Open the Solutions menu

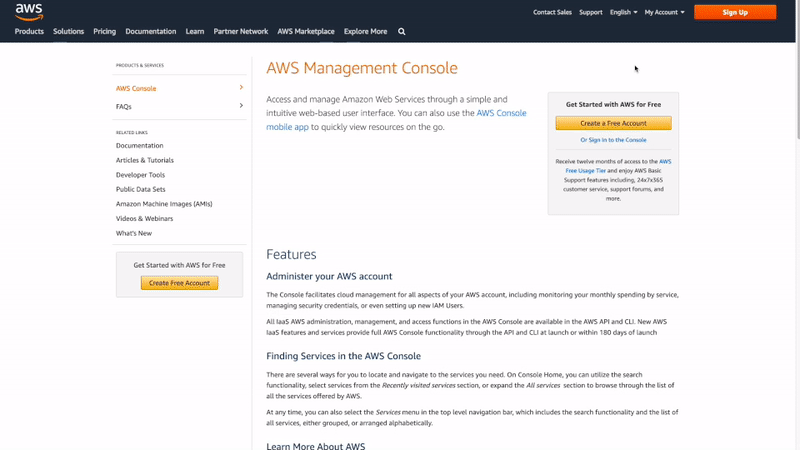pyautogui.click(x=68, y=32)
